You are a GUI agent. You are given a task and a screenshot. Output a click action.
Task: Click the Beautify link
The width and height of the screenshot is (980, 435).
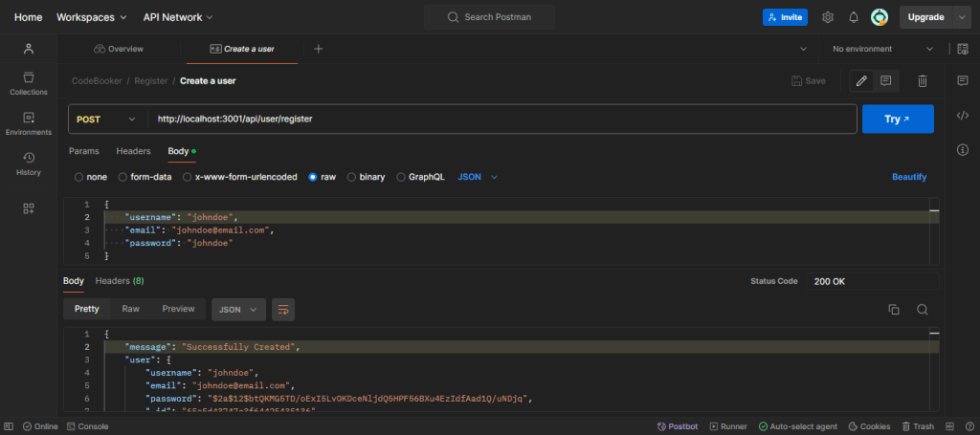click(x=909, y=177)
